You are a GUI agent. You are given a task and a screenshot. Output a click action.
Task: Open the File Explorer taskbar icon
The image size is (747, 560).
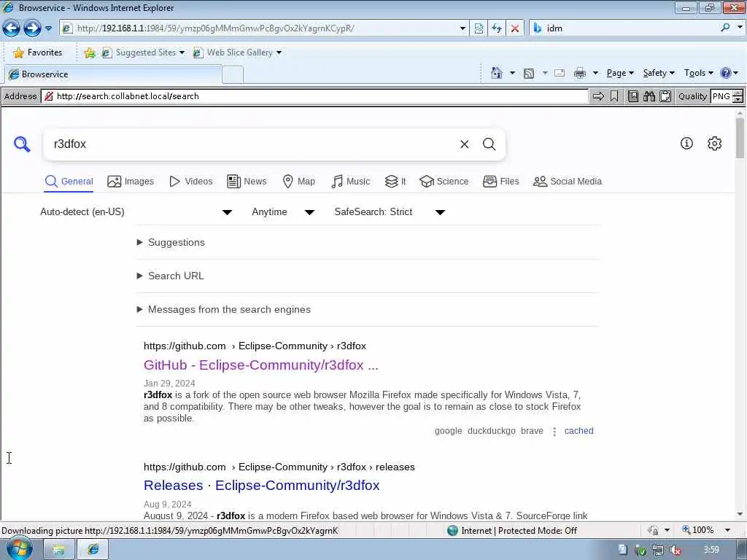[x=59, y=550]
